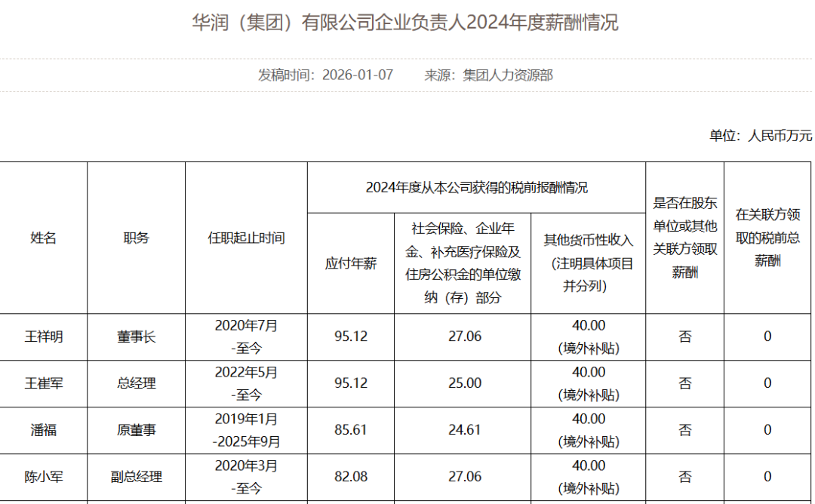
Task: Click the 2022年5月-至今 tenure cell
Action: [x=246, y=383]
